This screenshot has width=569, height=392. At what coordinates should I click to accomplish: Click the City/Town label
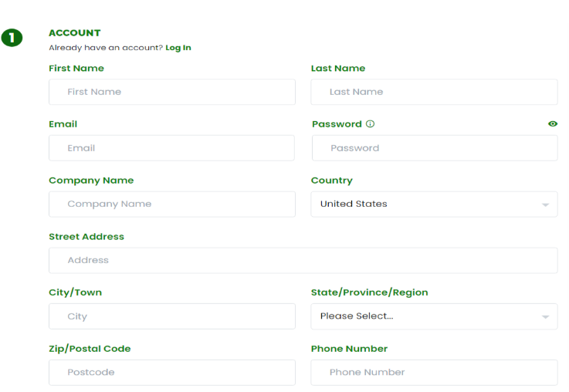(75, 292)
